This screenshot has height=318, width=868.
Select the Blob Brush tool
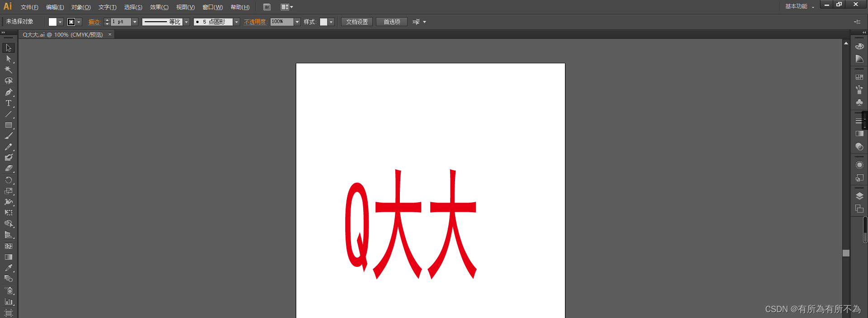9,157
